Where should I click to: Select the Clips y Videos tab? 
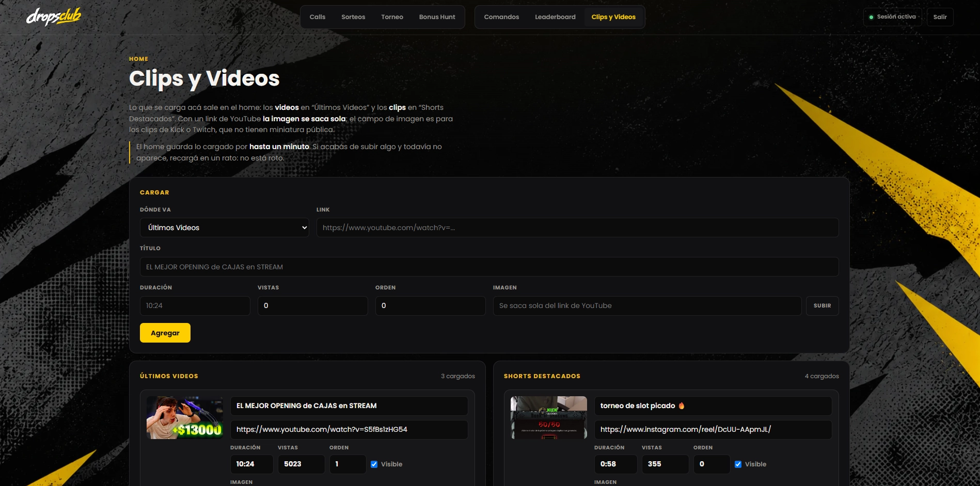(613, 17)
